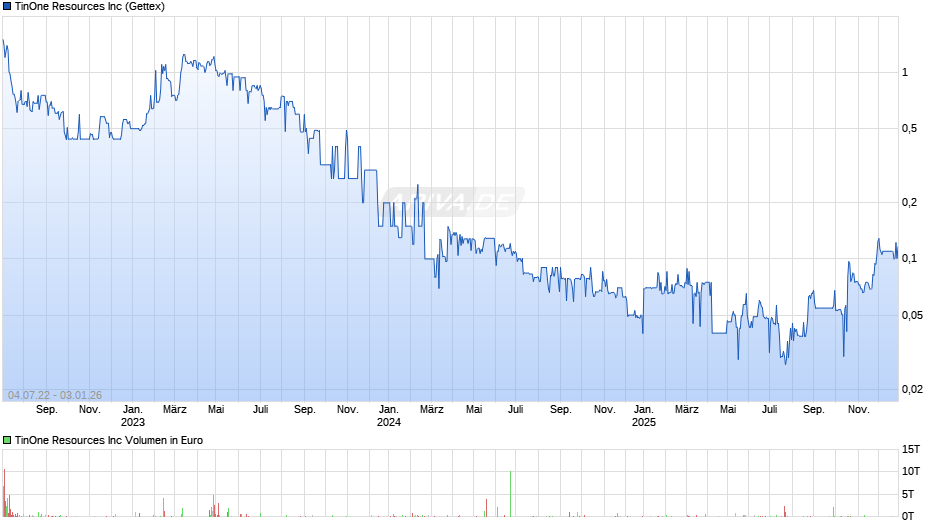Click the price axis value '1'
This screenshot has width=940, height=526.
905,73
